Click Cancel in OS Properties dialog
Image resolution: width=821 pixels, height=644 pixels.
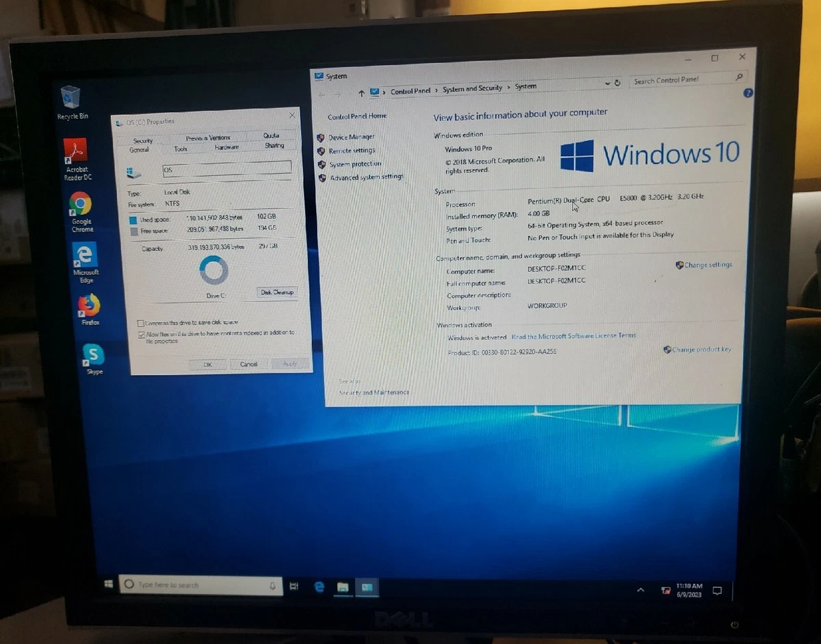click(248, 364)
